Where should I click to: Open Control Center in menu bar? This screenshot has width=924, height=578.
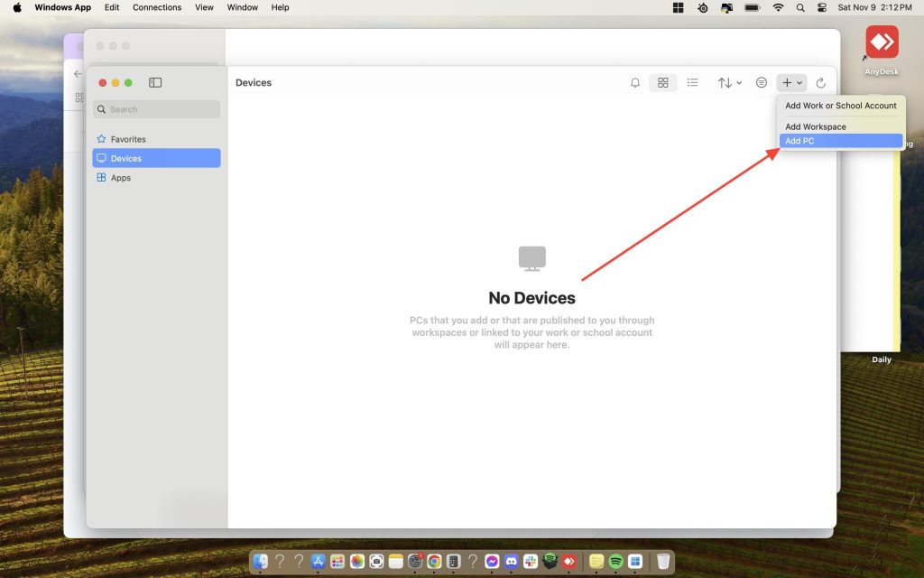822,7
